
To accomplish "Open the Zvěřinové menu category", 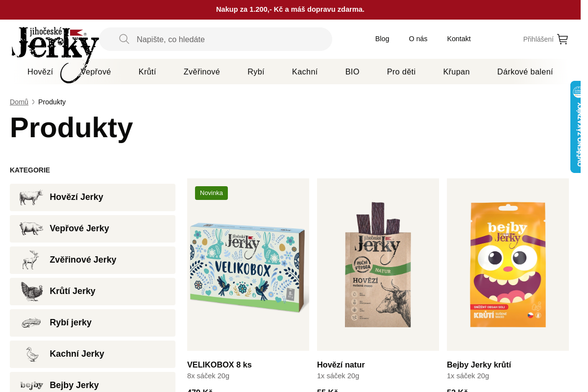I will pos(201,72).
